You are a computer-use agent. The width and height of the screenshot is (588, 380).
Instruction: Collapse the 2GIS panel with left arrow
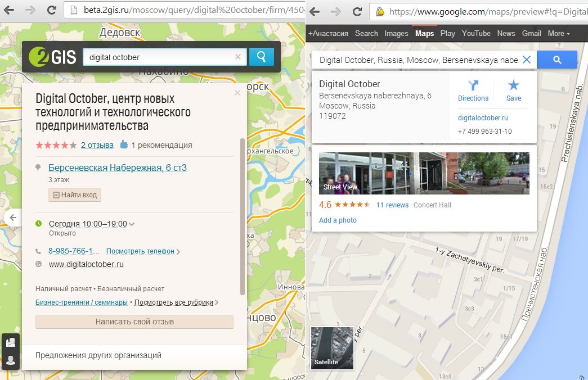12,218
